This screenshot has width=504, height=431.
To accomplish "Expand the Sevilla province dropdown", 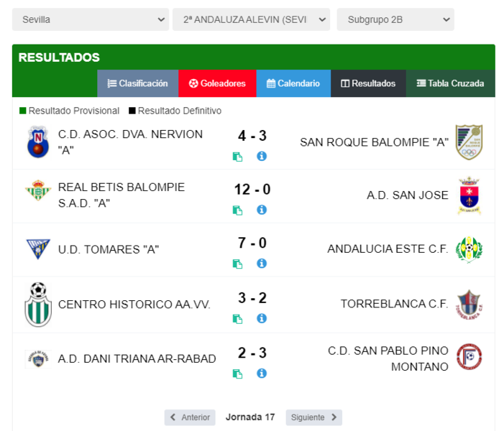I will (x=91, y=19).
